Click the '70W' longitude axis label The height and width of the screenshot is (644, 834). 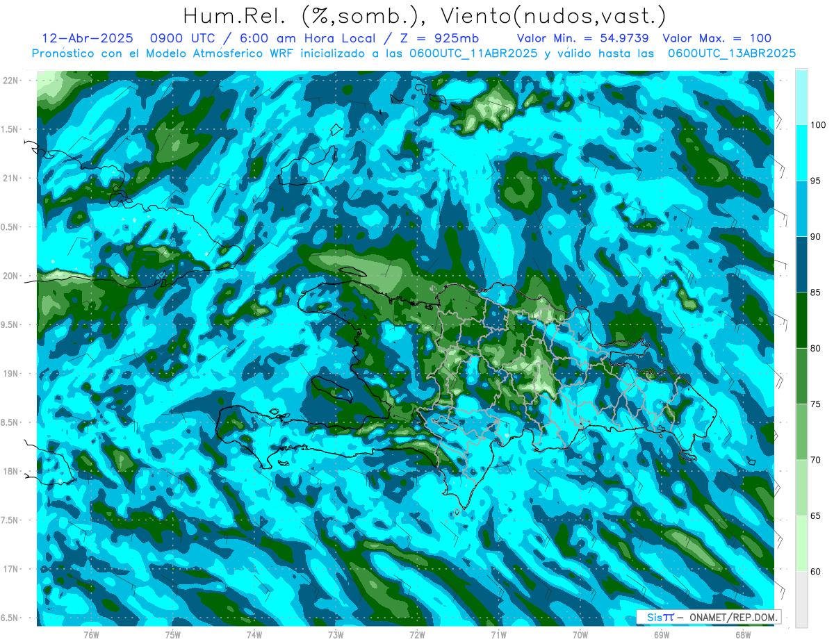(x=580, y=634)
